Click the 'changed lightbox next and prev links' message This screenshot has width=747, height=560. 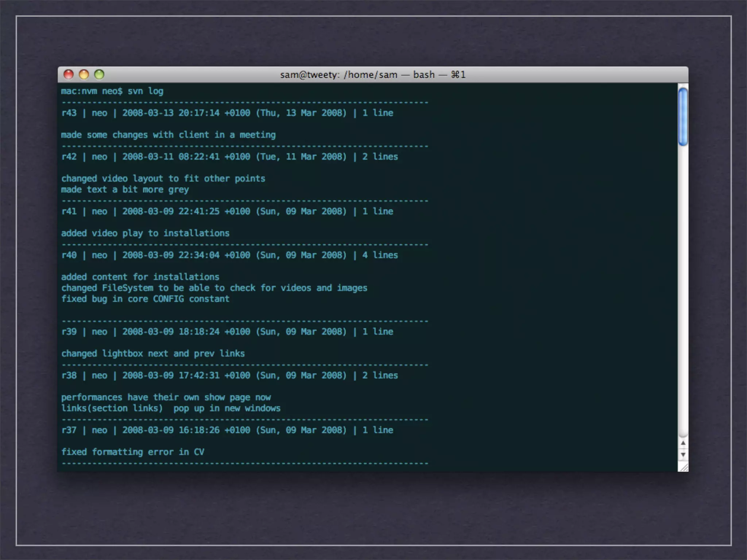pyautogui.click(x=153, y=354)
